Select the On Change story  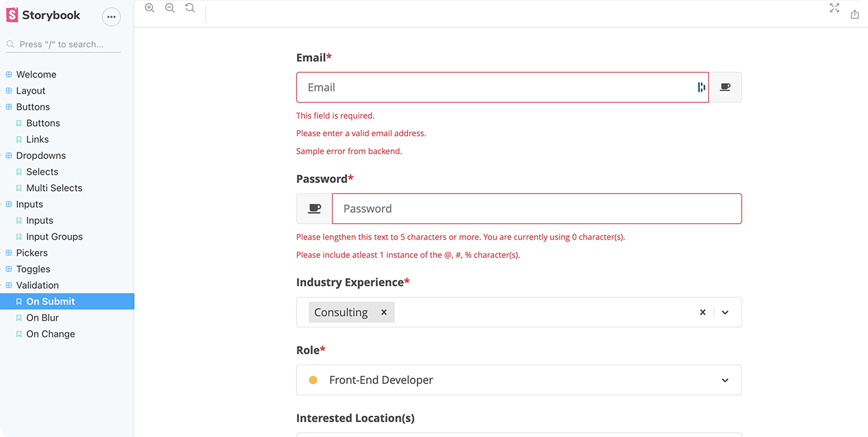(x=50, y=334)
